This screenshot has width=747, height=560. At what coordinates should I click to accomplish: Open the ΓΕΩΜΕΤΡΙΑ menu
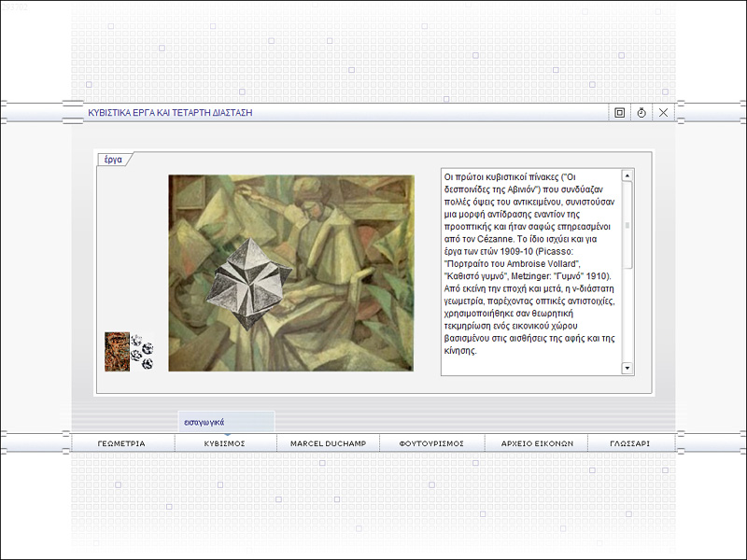tap(121, 443)
